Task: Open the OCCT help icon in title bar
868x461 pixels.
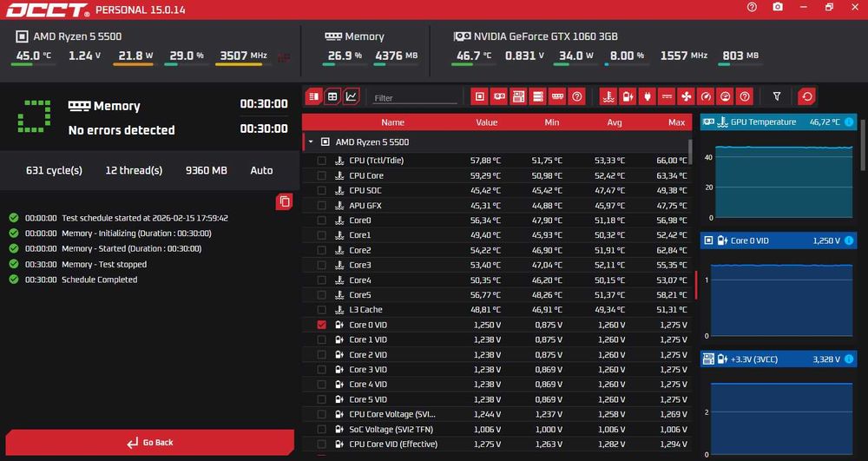Action: (752, 7)
